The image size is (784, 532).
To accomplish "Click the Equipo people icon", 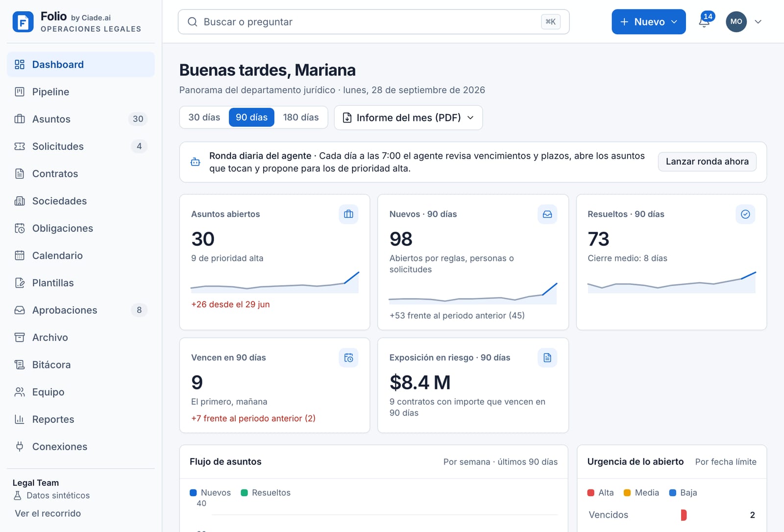I will coord(20,392).
